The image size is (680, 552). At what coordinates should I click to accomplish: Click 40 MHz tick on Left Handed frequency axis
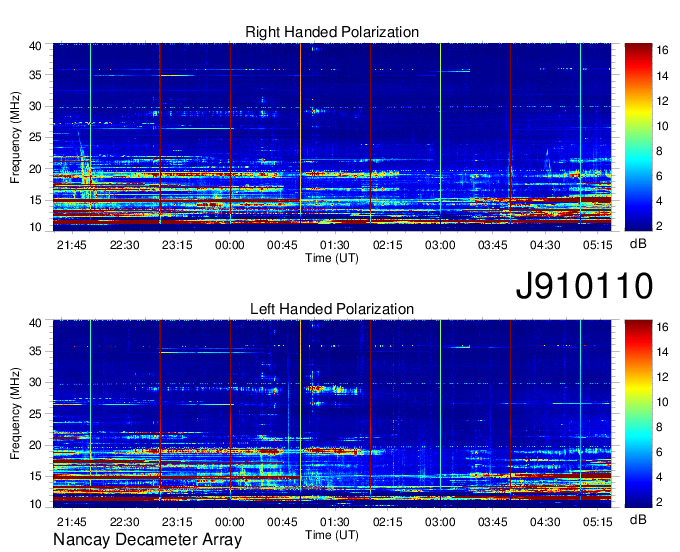coord(35,323)
